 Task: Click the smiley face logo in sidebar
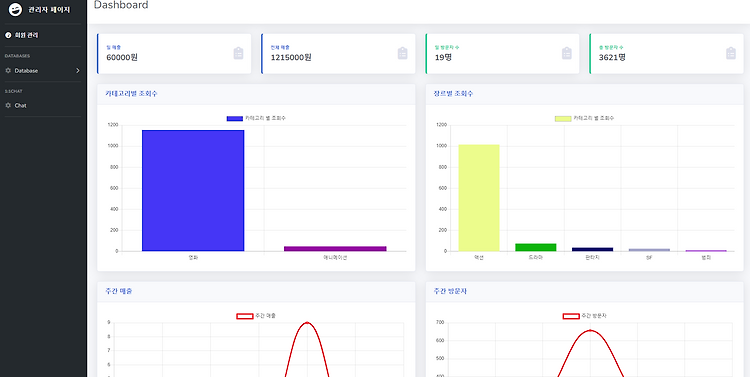pos(15,10)
